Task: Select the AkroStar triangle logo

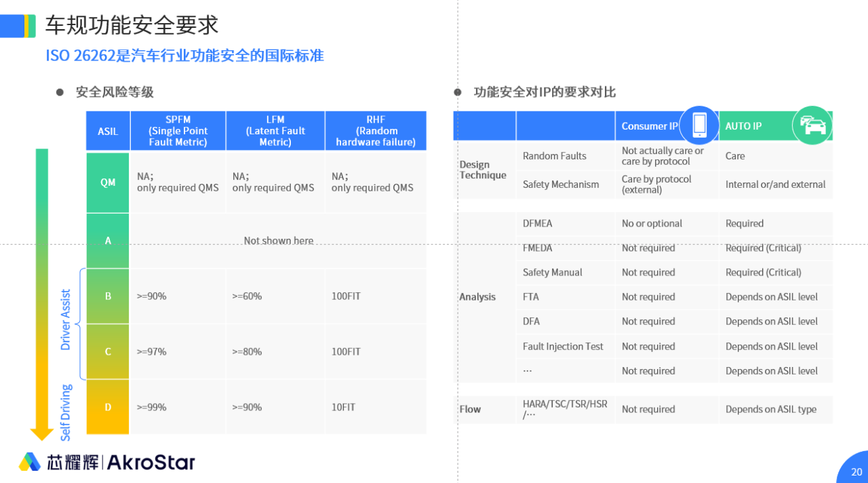Action: point(31,461)
